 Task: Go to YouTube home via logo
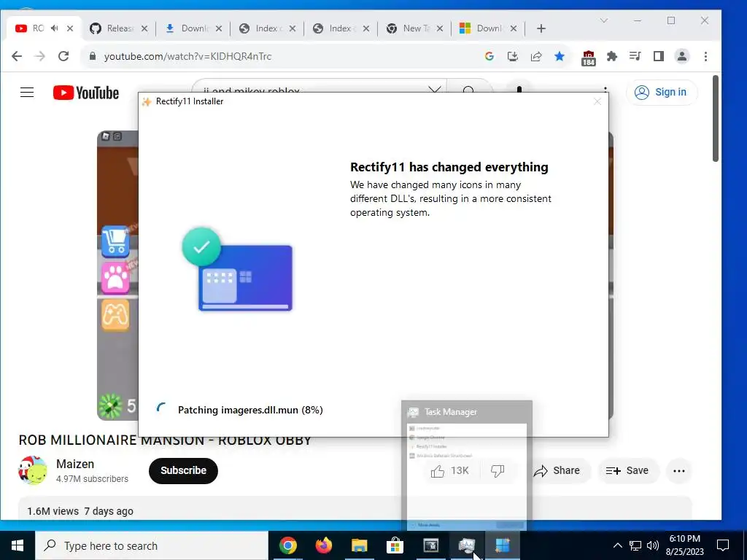[x=86, y=93]
